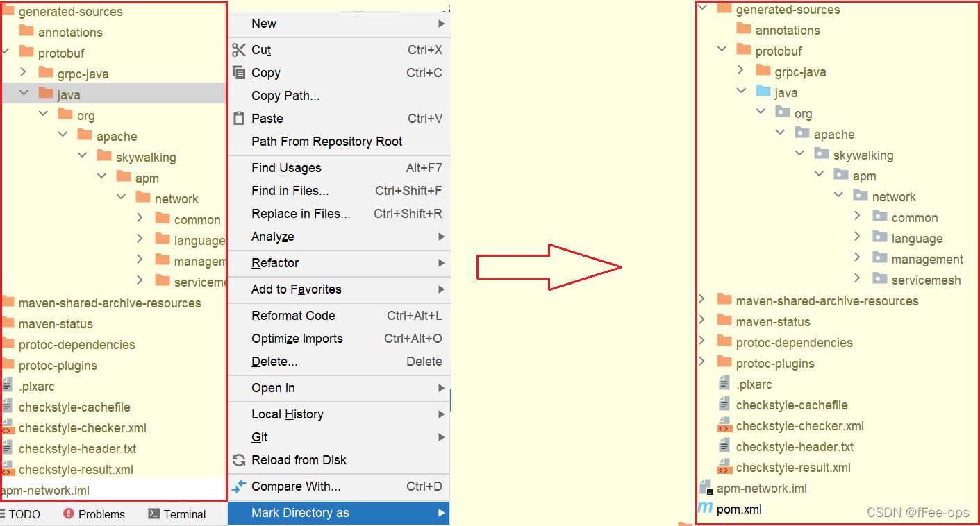Open the New submenu

pyautogui.click(x=339, y=24)
